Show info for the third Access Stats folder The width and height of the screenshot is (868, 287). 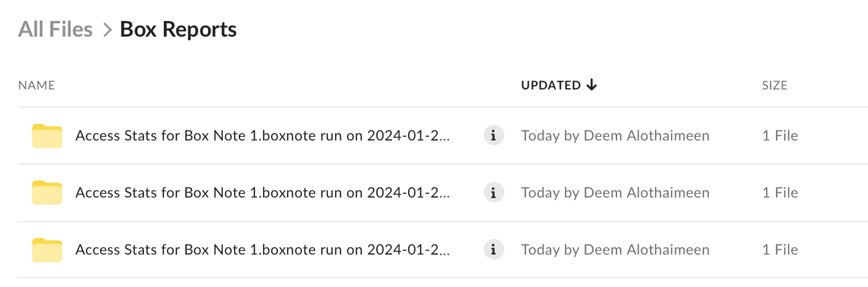[x=493, y=250]
